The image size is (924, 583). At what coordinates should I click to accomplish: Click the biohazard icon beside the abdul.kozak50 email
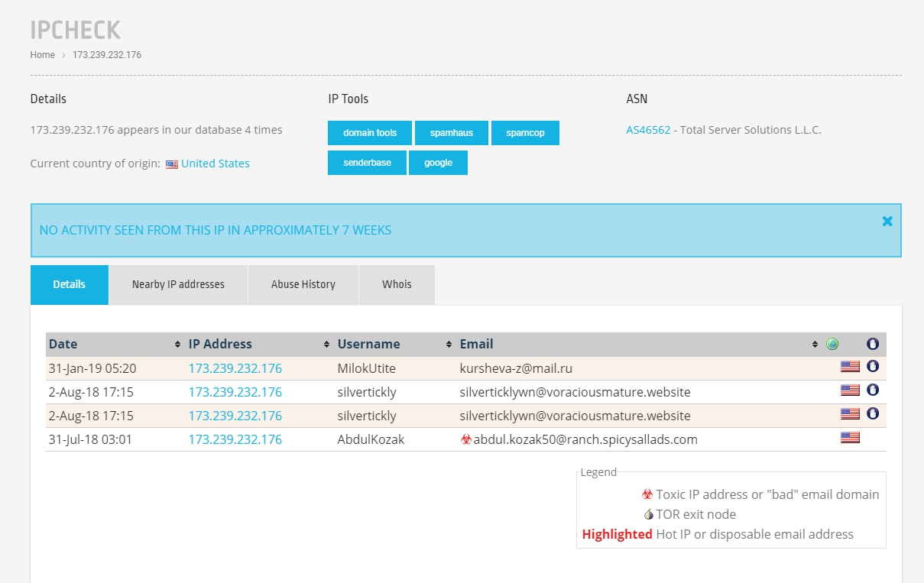pyautogui.click(x=466, y=439)
